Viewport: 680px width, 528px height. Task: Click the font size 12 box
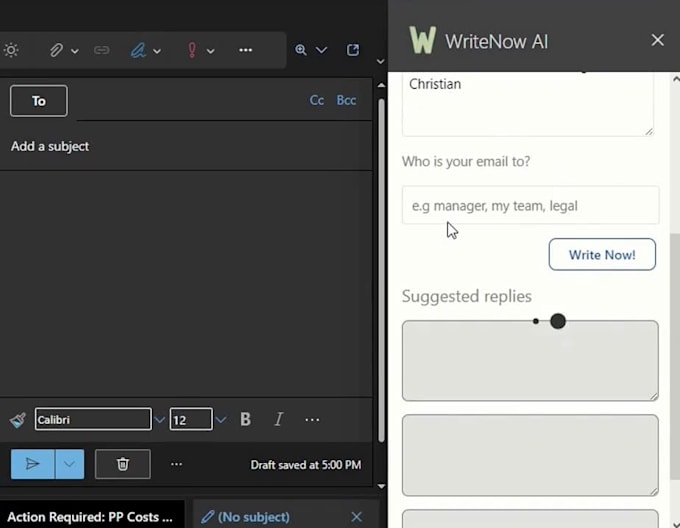click(191, 419)
